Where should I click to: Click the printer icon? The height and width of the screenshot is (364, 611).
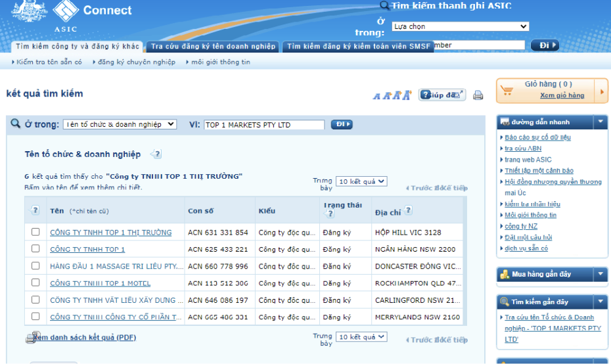click(x=478, y=95)
